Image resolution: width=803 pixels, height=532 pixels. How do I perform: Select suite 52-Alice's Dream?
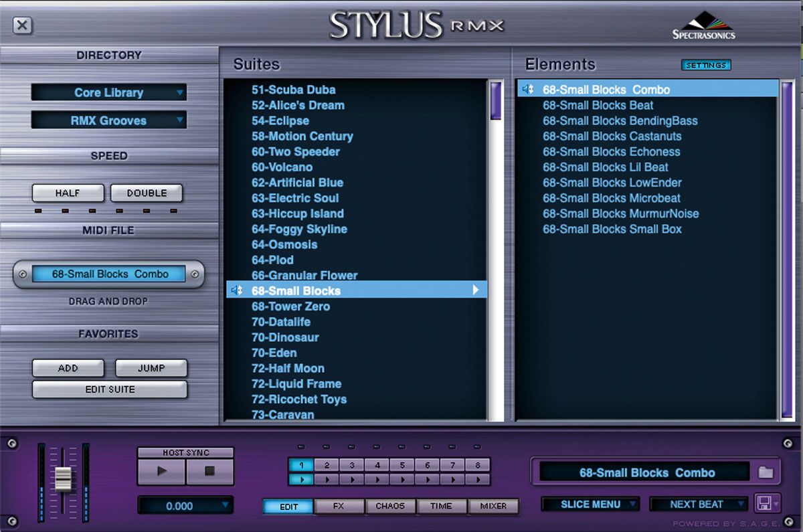click(298, 105)
